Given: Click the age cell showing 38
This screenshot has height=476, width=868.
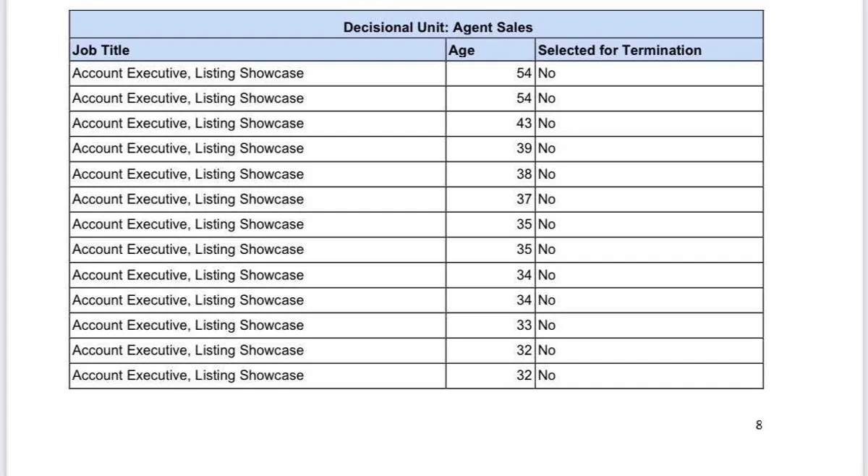Looking at the screenshot, I should click(x=524, y=174).
